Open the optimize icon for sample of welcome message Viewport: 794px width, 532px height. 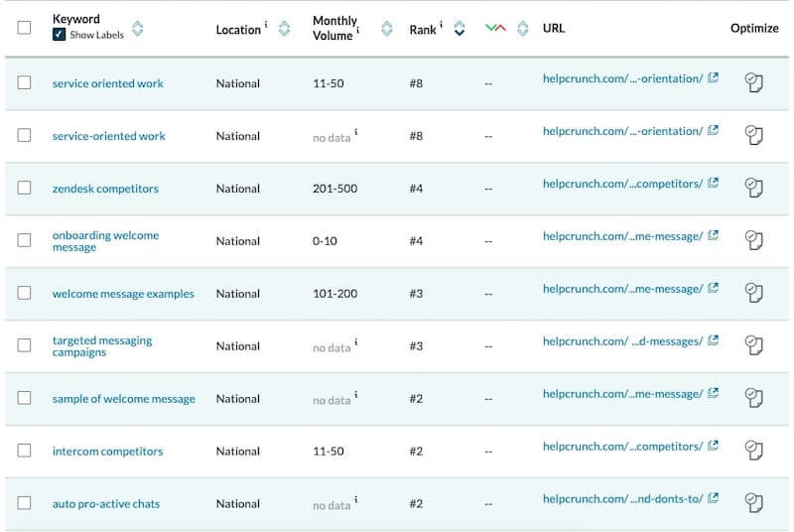pyautogui.click(x=753, y=398)
